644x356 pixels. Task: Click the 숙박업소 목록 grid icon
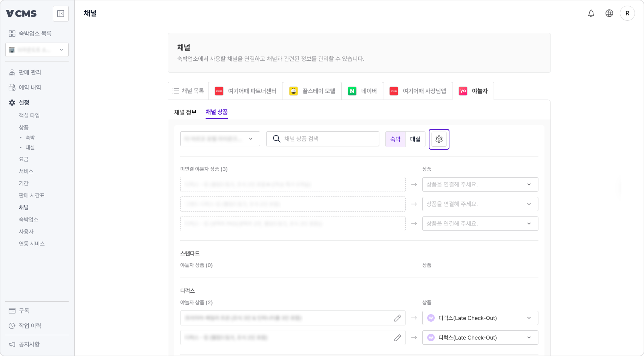click(12, 33)
